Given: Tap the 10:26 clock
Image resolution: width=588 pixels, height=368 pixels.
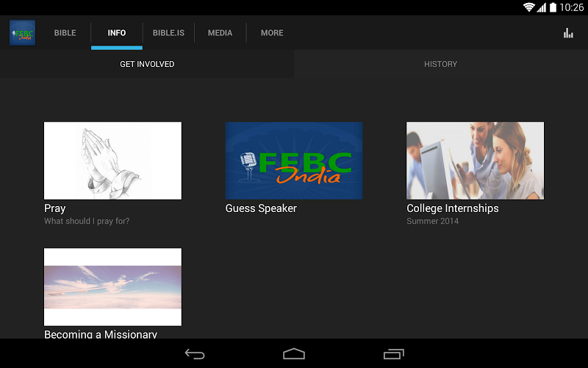Looking at the screenshot, I should tap(572, 7).
